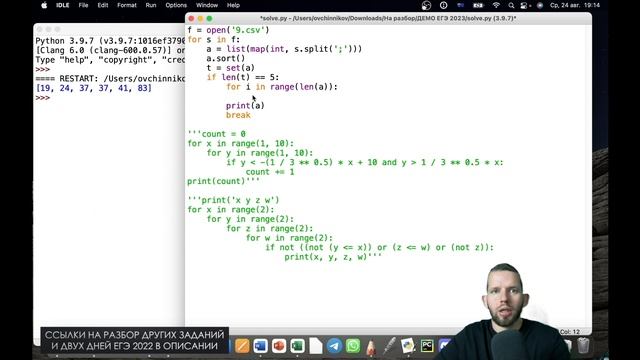640x360 pixels.
Task: Click the line f = open('9.csv')
Action: (x=228, y=30)
